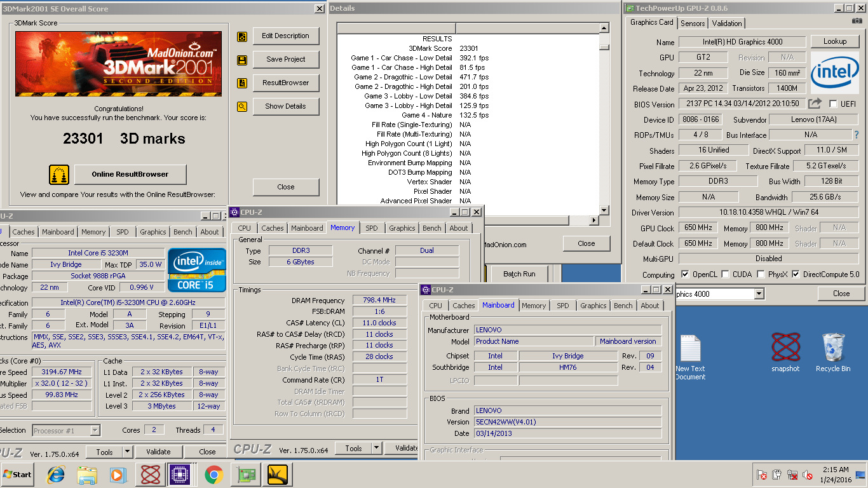This screenshot has width=868, height=488.
Task: Click the Driver Version field in GPU-Z
Action: [x=768, y=213]
